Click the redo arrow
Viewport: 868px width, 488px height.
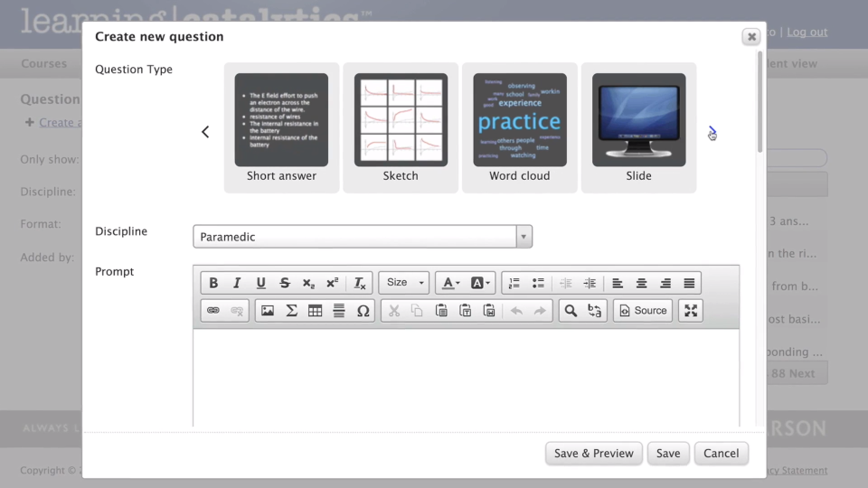540,310
